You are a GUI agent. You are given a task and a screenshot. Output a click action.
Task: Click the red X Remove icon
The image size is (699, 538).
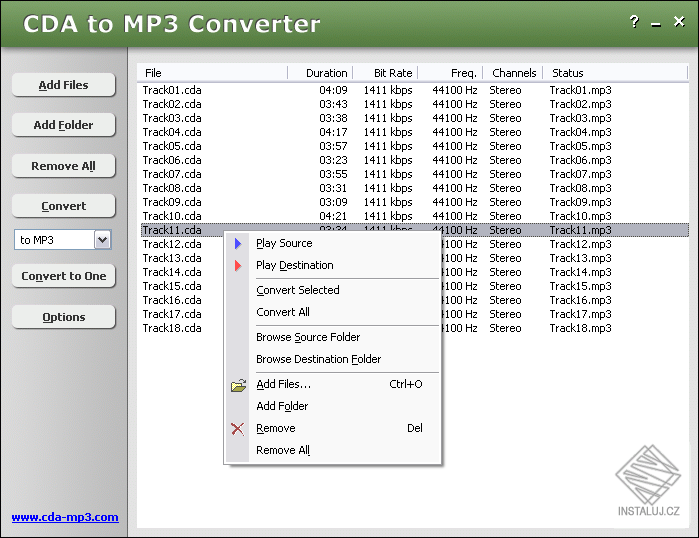[237, 428]
